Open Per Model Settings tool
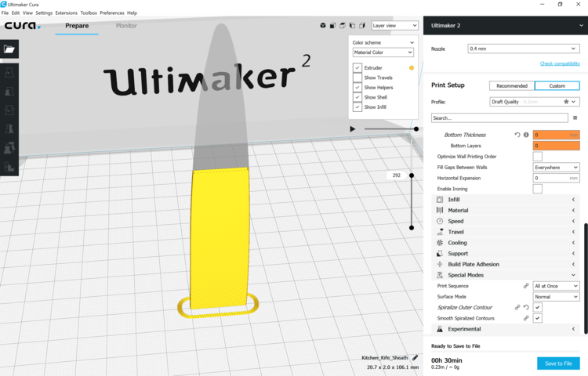This screenshot has height=376, width=588. 9,147
